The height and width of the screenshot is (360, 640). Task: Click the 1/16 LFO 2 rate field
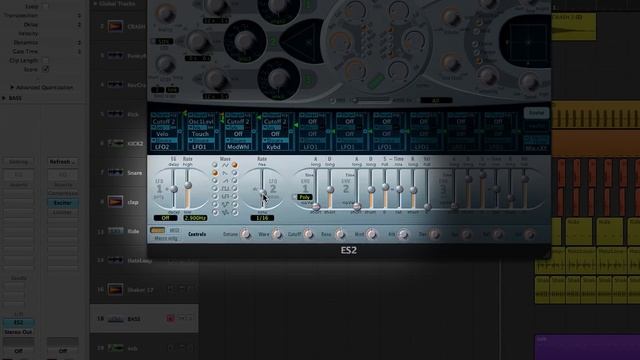(262, 218)
